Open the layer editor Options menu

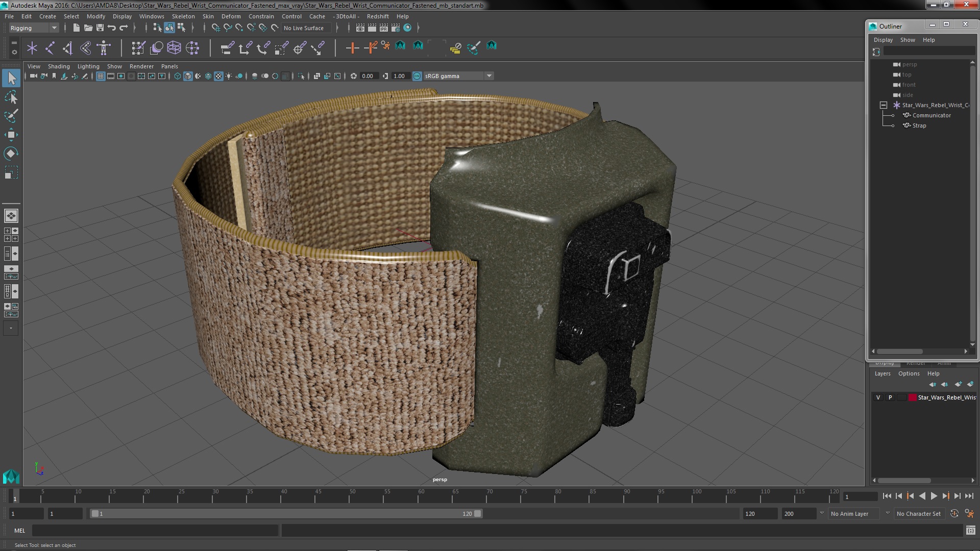coord(909,373)
